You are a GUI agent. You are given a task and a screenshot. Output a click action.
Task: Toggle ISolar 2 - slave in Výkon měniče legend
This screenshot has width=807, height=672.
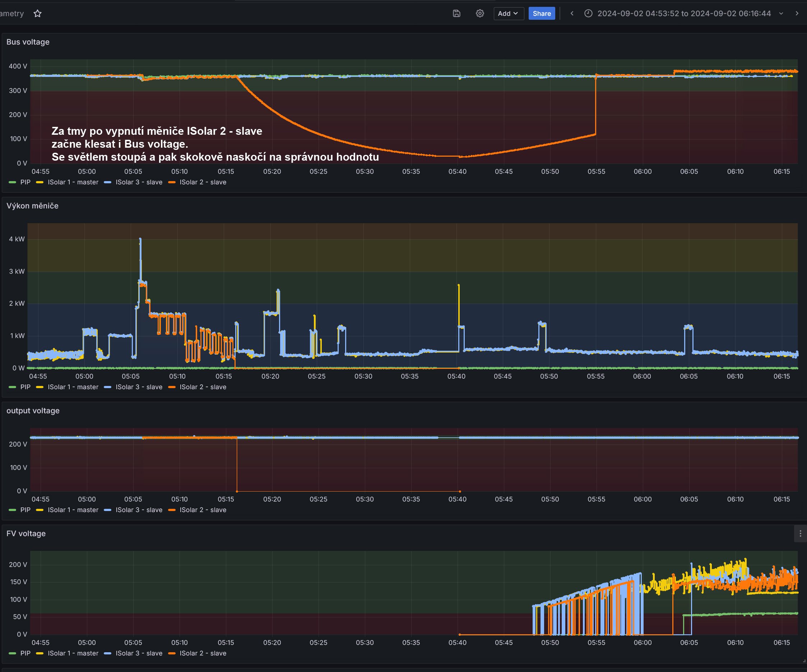point(203,387)
